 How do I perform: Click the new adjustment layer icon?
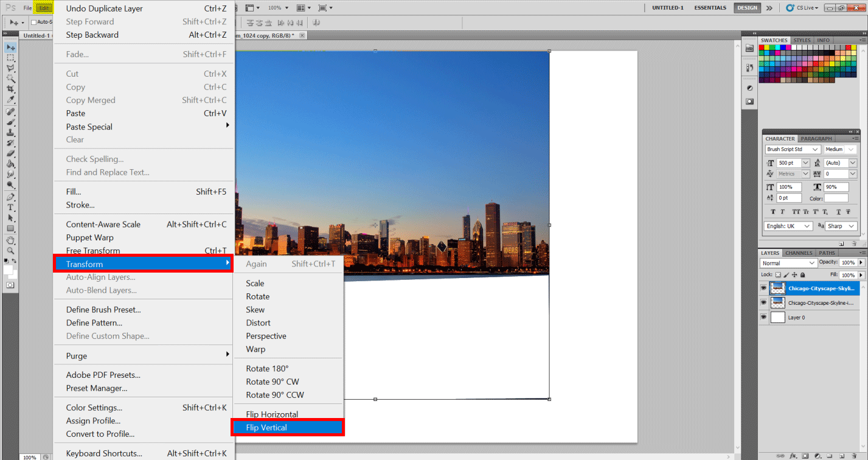817,455
